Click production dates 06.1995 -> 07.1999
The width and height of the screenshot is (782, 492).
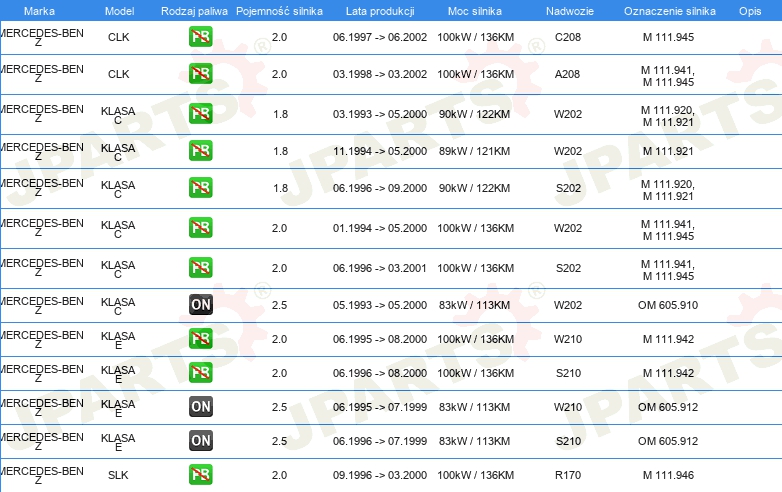[380, 407]
